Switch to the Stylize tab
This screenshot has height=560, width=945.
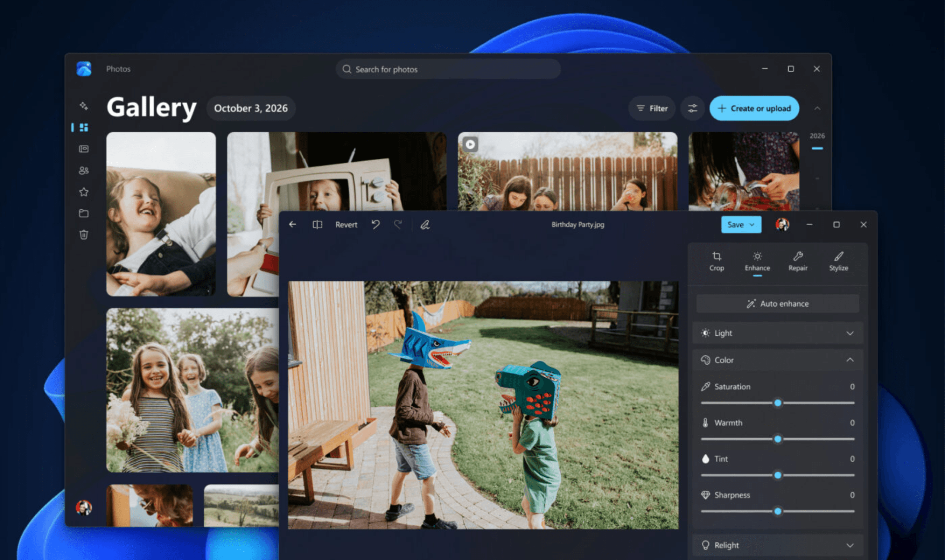pyautogui.click(x=839, y=261)
